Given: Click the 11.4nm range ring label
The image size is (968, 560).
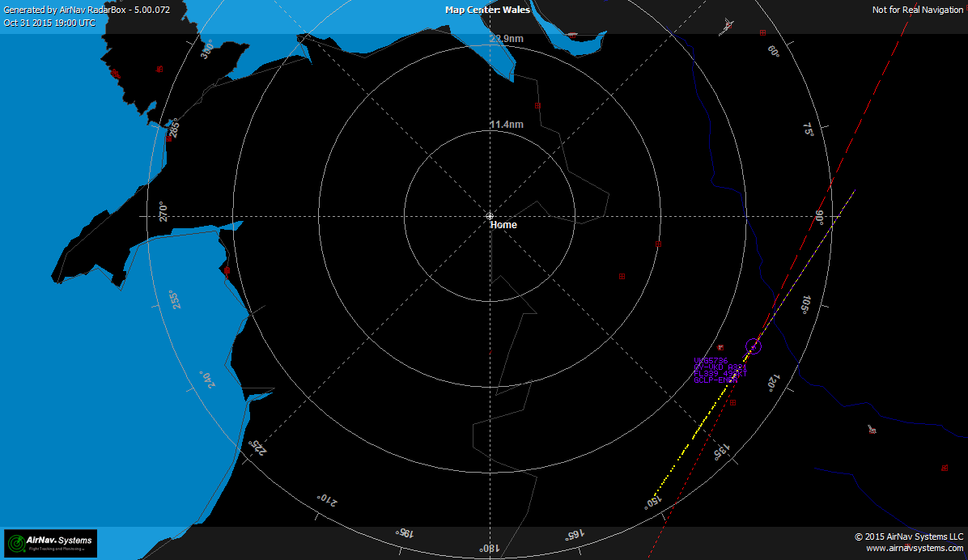Looking at the screenshot, I should tap(506, 125).
